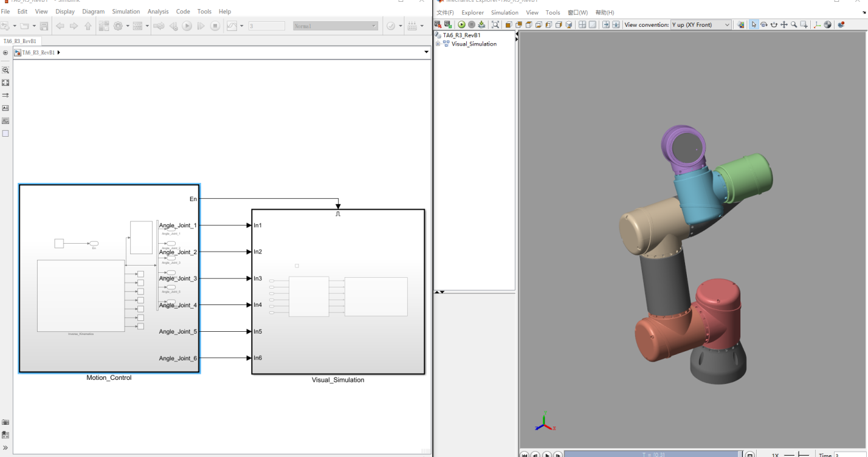The width and height of the screenshot is (868, 457).
Task: Click the Area box palette icon
Action: pos(5,134)
